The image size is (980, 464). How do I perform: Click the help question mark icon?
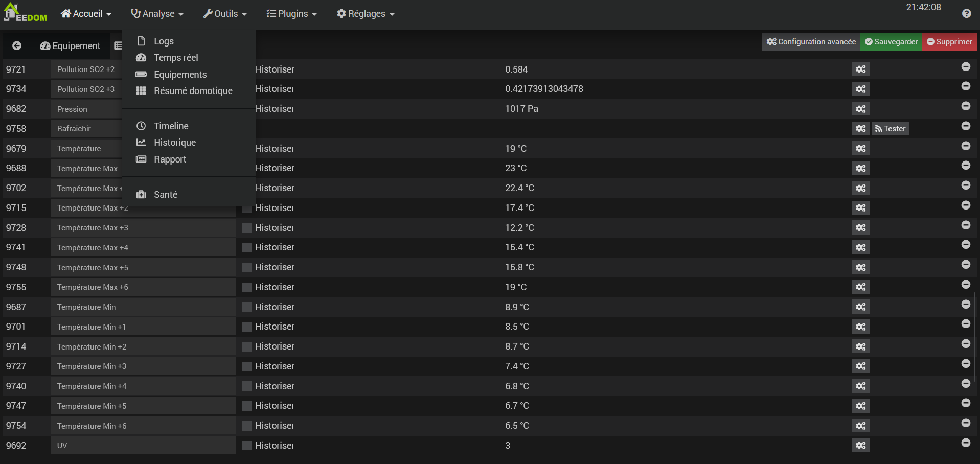966,14
